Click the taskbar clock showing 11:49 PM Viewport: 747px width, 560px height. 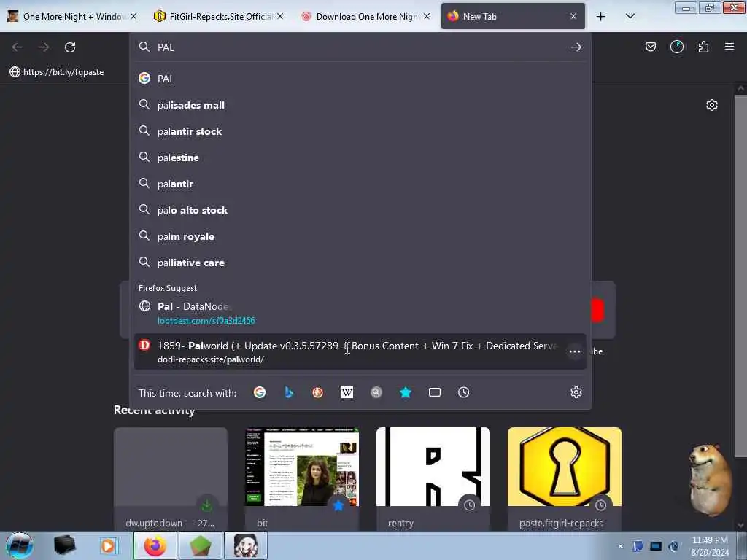710,546
